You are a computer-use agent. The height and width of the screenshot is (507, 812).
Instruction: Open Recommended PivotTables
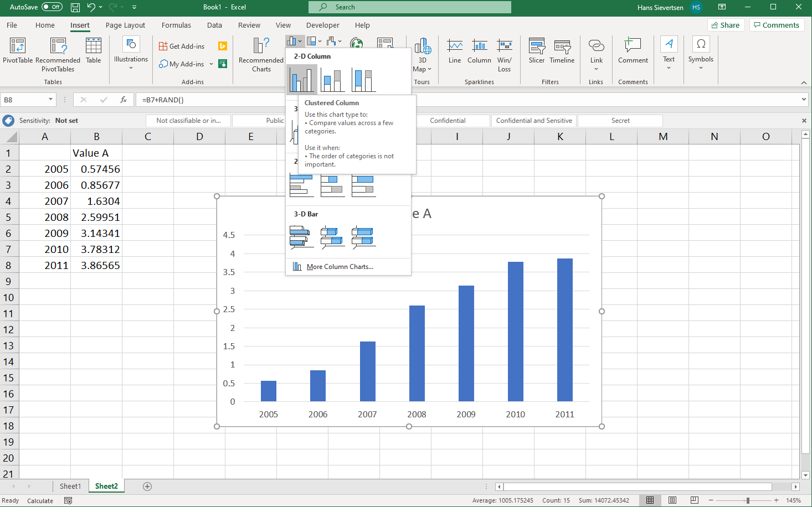[x=58, y=54]
